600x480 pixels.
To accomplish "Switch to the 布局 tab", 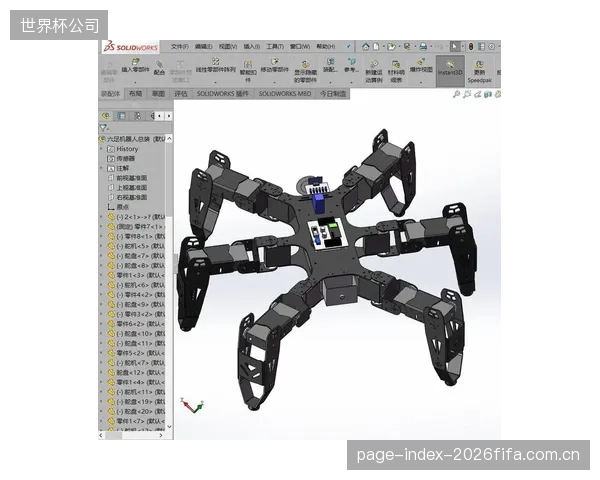I will pyautogui.click(x=135, y=94).
